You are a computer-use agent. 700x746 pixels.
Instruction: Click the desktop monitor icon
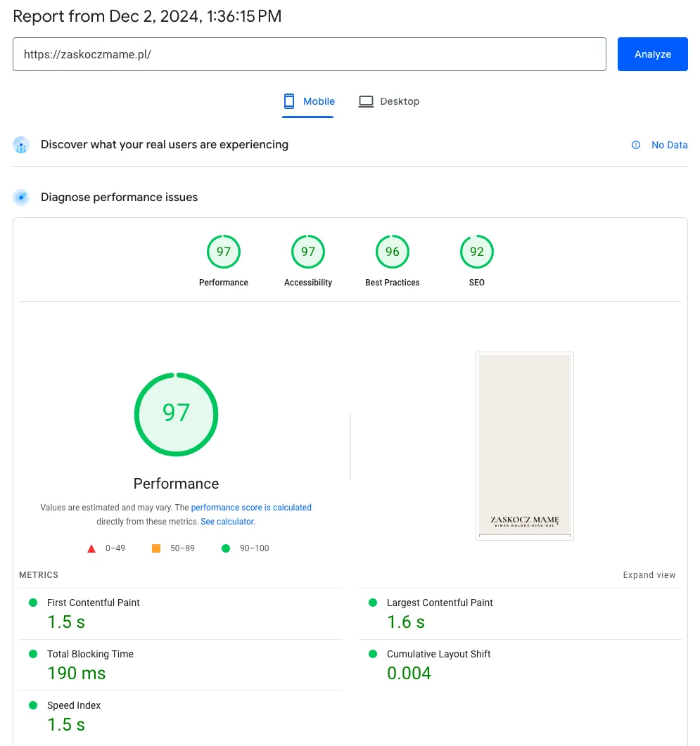(366, 101)
